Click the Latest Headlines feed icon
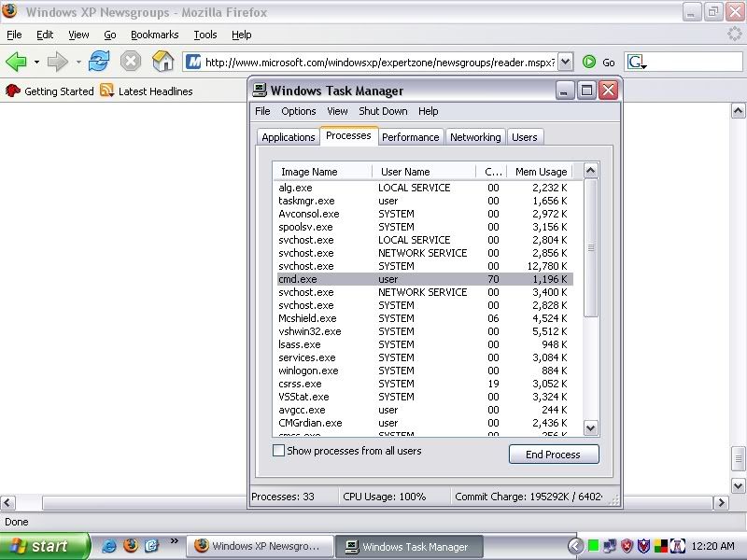747x560 pixels. coord(106,90)
